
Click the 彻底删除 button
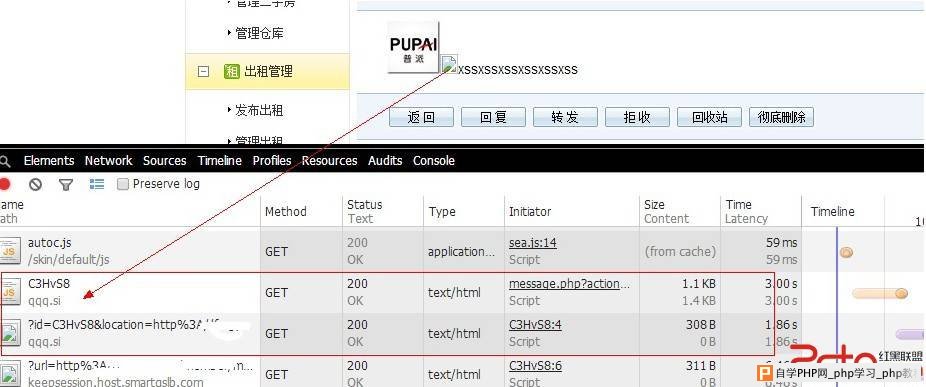[781, 117]
